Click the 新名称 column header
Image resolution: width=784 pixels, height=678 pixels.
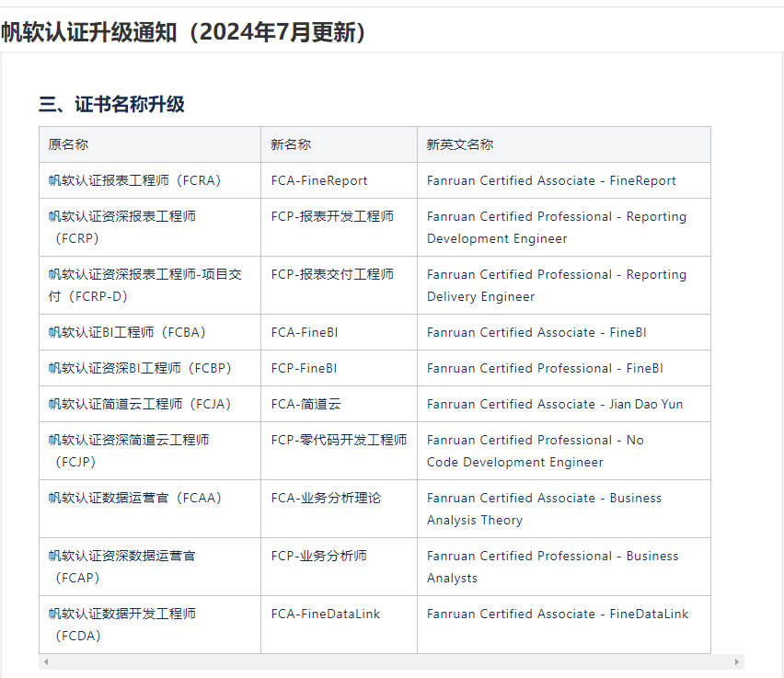point(339,144)
